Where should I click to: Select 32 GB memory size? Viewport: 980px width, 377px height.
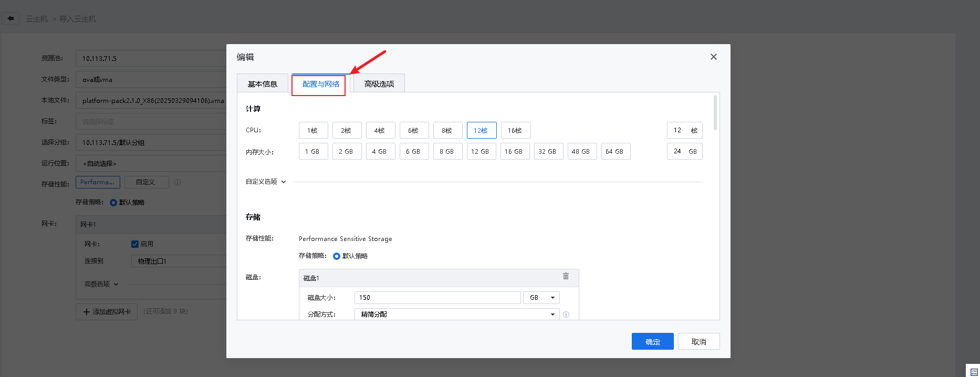click(x=548, y=152)
